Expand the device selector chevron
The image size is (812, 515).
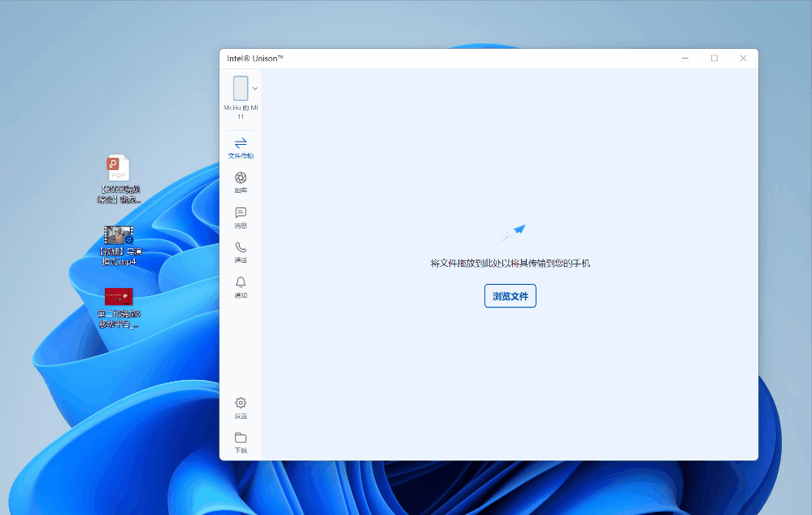tap(255, 88)
